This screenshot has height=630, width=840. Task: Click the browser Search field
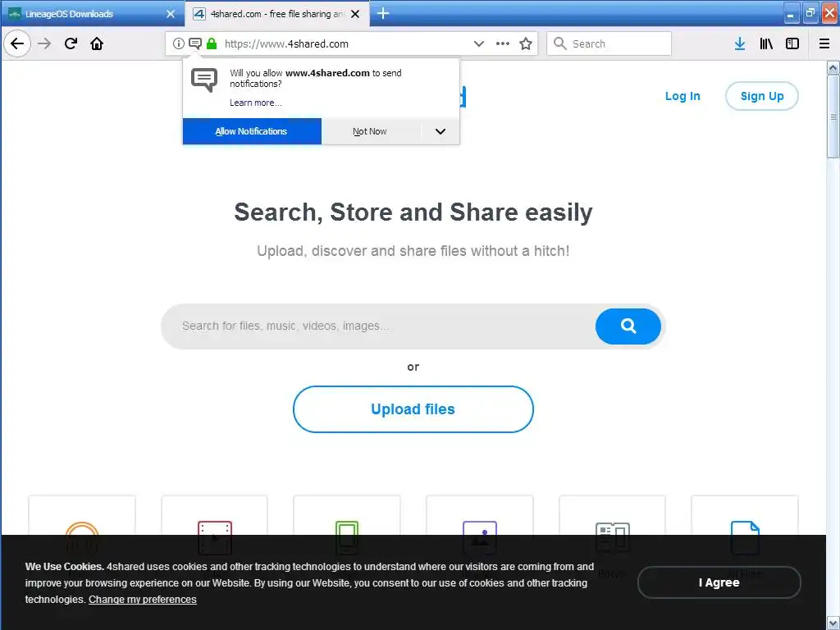[x=609, y=44]
